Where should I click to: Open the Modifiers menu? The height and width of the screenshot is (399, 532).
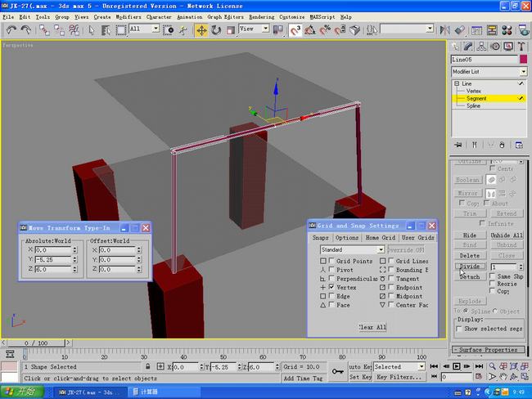[128, 17]
